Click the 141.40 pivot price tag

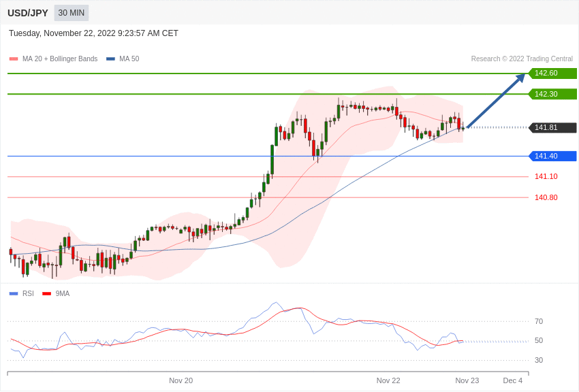click(552, 156)
